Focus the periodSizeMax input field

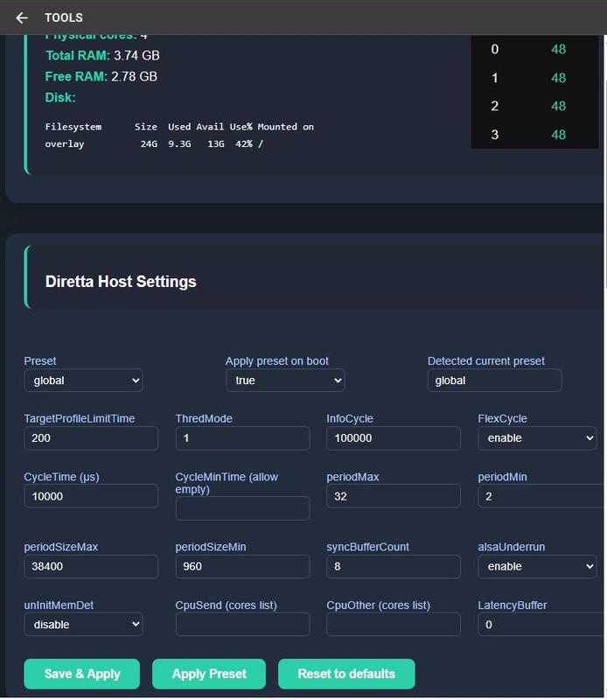point(91,566)
